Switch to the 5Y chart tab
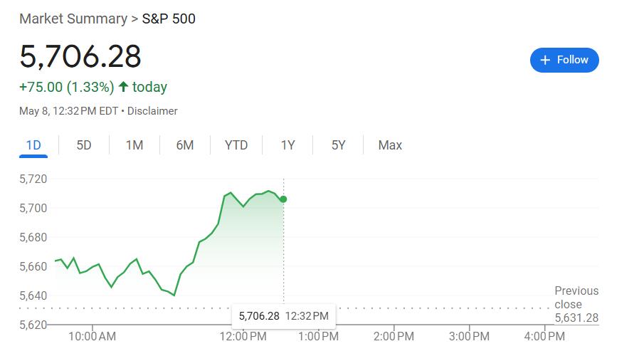The width and height of the screenshot is (644, 361). pos(338,145)
